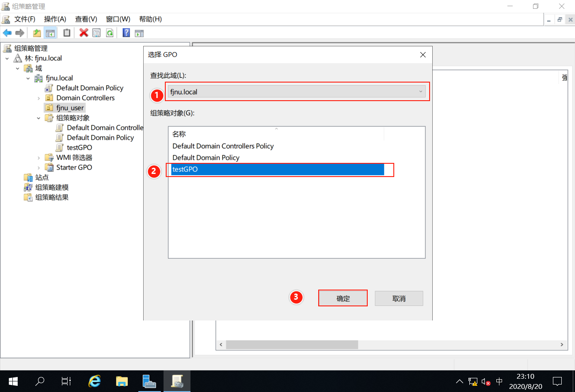
Task: Click left arrow of background horizontal scrollbar
Action: point(221,345)
